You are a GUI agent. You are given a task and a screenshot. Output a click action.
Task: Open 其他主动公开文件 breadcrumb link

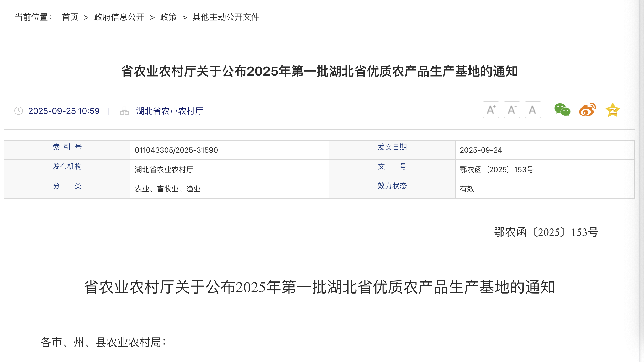tap(226, 17)
